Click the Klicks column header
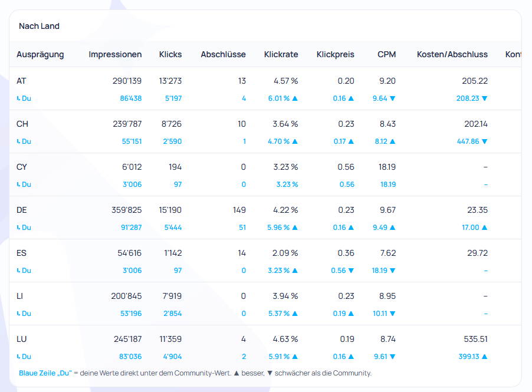The width and height of the screenshot is (532, 392). (x=170, y=55)
